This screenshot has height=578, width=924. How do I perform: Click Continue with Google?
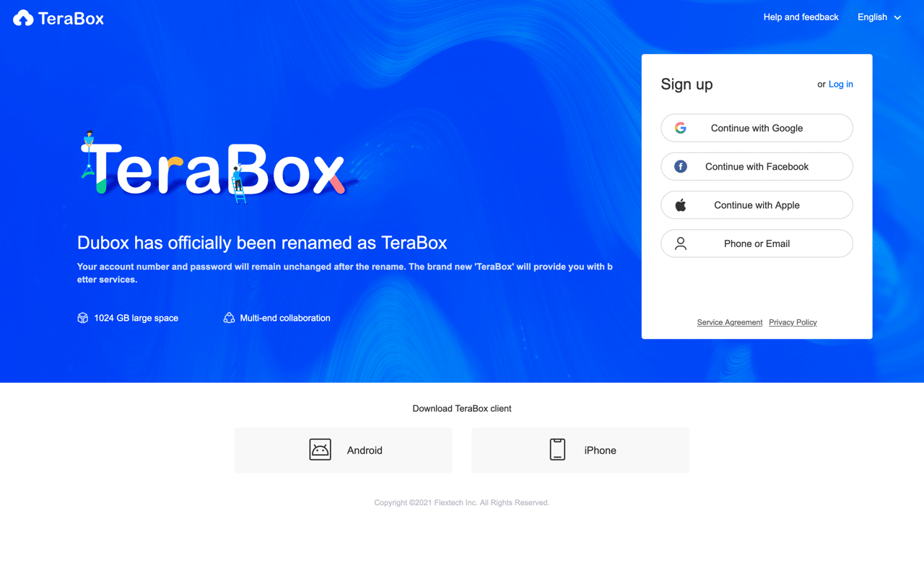(757, 127)
